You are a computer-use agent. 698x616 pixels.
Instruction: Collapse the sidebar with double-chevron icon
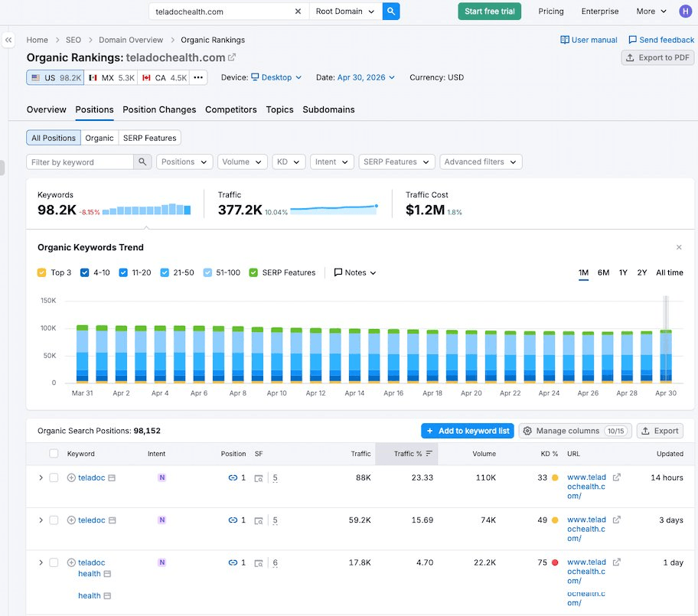(x=8, y=40)
